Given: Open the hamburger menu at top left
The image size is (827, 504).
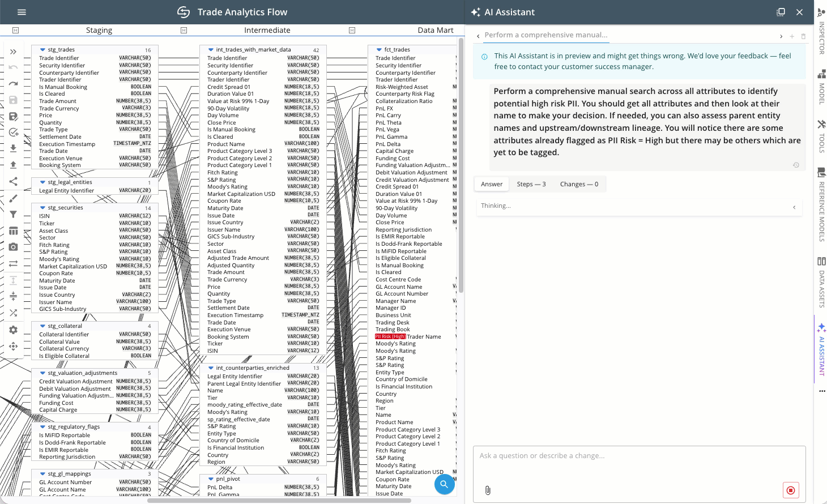Looking at the screenshot, I should 22,12.
